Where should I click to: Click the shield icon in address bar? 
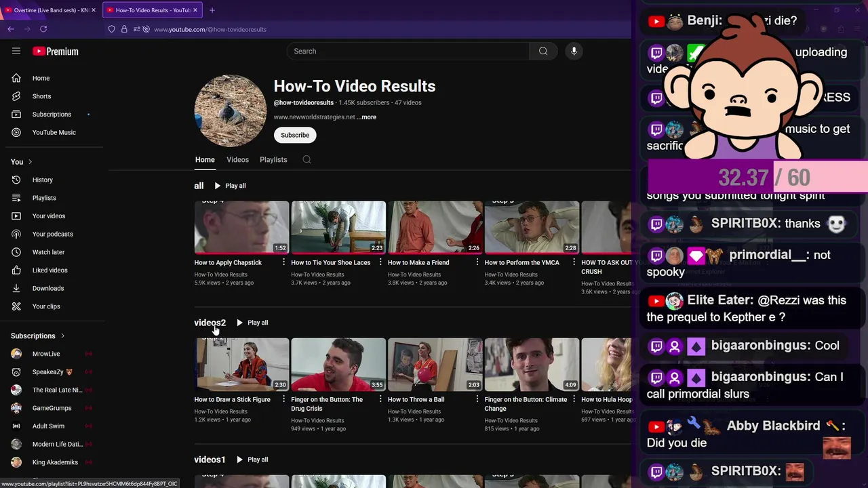tap(112, 29)
